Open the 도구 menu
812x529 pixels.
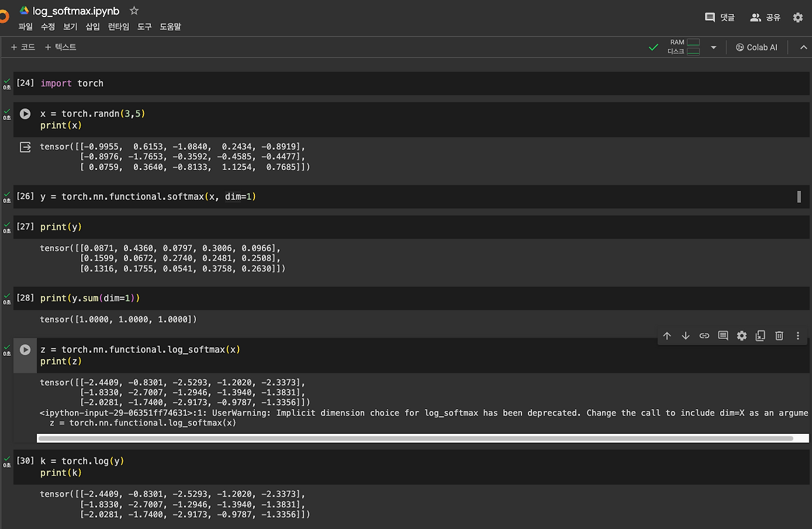144,27
